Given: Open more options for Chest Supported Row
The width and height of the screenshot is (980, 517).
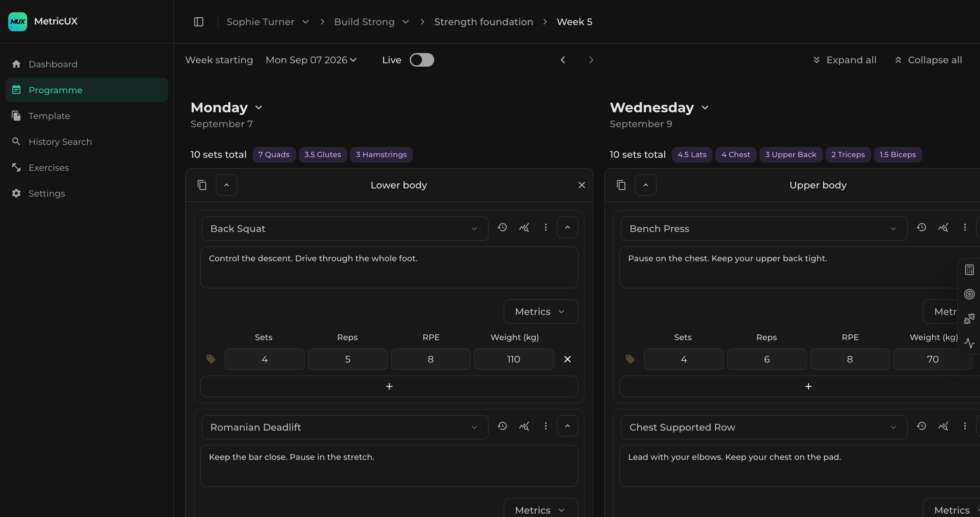Looking at the screenshot, I should [x=965, y=426].
